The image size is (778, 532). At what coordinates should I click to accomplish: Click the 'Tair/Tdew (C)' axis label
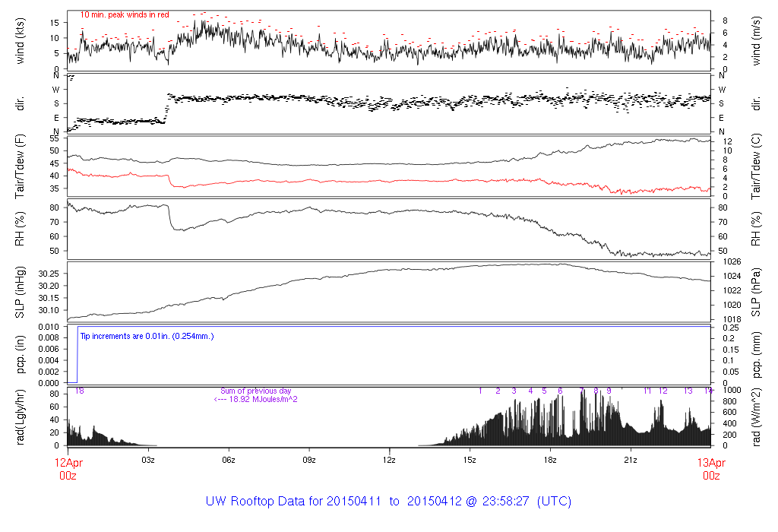tap(756, 166)
